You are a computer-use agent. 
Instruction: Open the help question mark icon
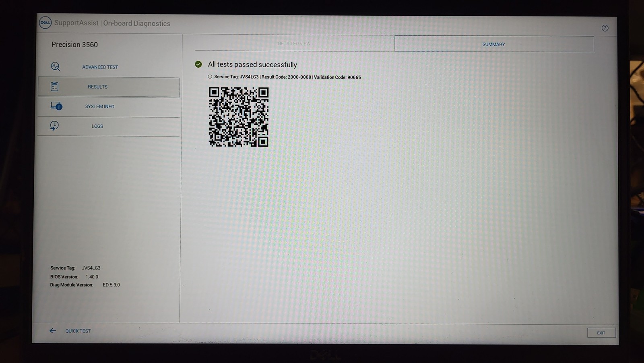605,28
